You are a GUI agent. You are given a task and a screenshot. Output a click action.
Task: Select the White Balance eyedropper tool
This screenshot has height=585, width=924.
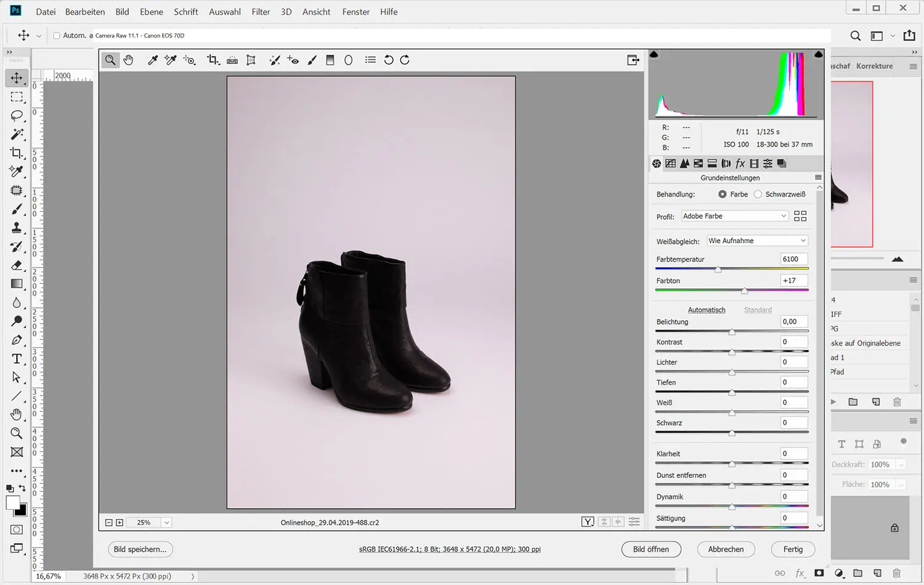(153, 60)
